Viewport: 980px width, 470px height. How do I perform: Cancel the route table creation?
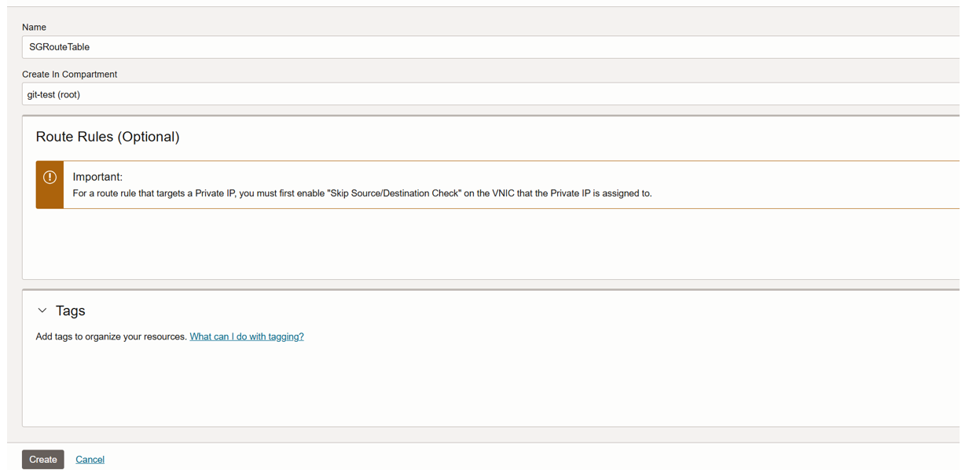[x=90, y=460]
